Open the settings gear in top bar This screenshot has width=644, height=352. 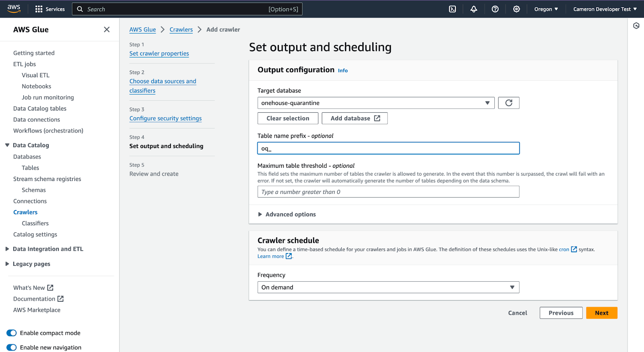click(516, 9)
